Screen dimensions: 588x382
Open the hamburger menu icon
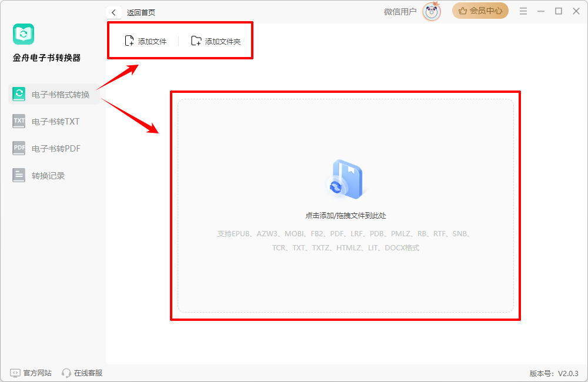(x=523, y=11)
